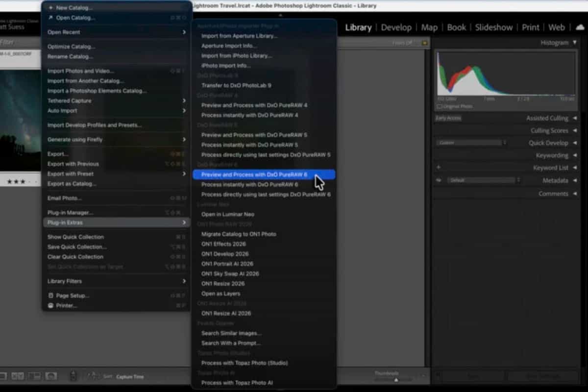Click the plus icon beside Keyword List
Viewport: 588px width, 392px height.
pyautogui.click(x=439, y=168)
